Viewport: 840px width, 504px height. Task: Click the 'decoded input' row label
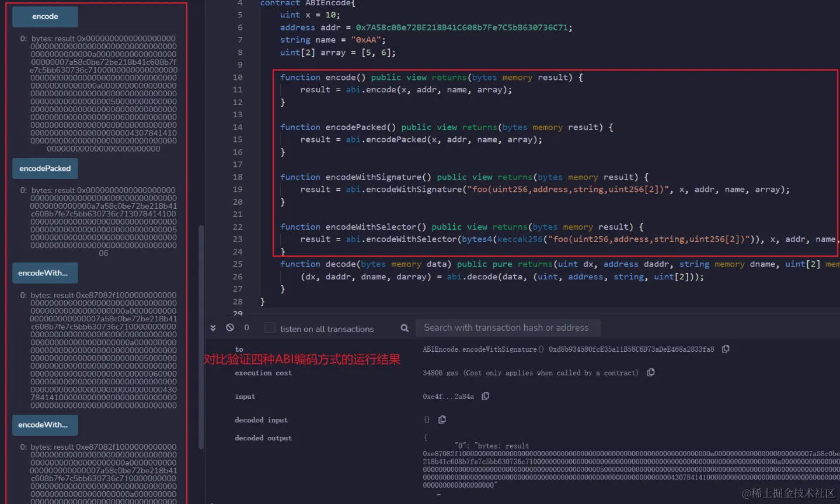coord(261,420)
